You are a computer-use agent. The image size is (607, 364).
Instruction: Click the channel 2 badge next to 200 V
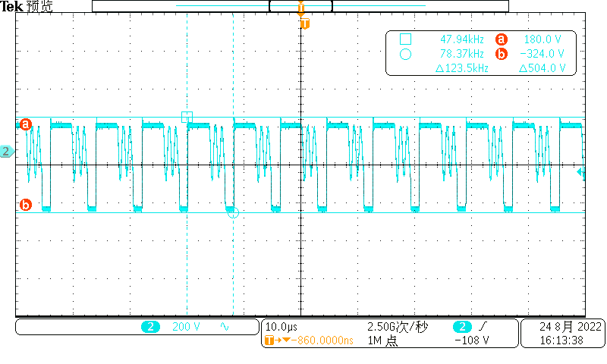[150, 327]
